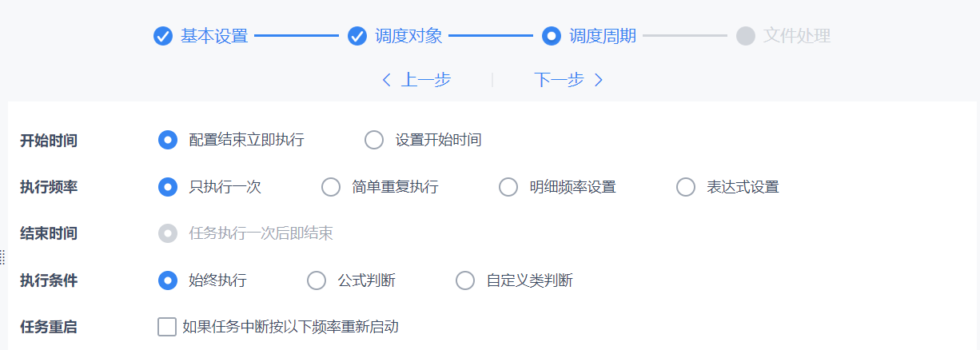This screenshot has height=350, width=980.
Task: Pick 明细频率设置 radio option
Action: coord(508,187)
